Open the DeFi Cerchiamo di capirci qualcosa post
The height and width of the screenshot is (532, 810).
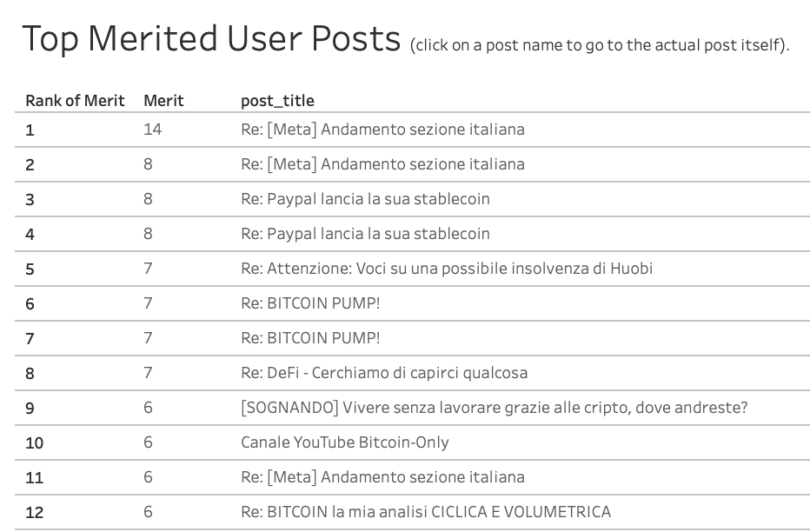point(384,373)
